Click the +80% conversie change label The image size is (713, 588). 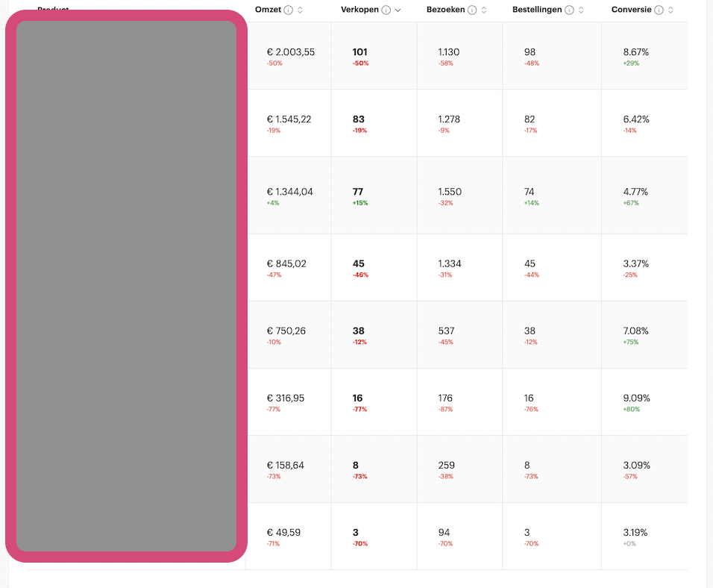(631, 409)
